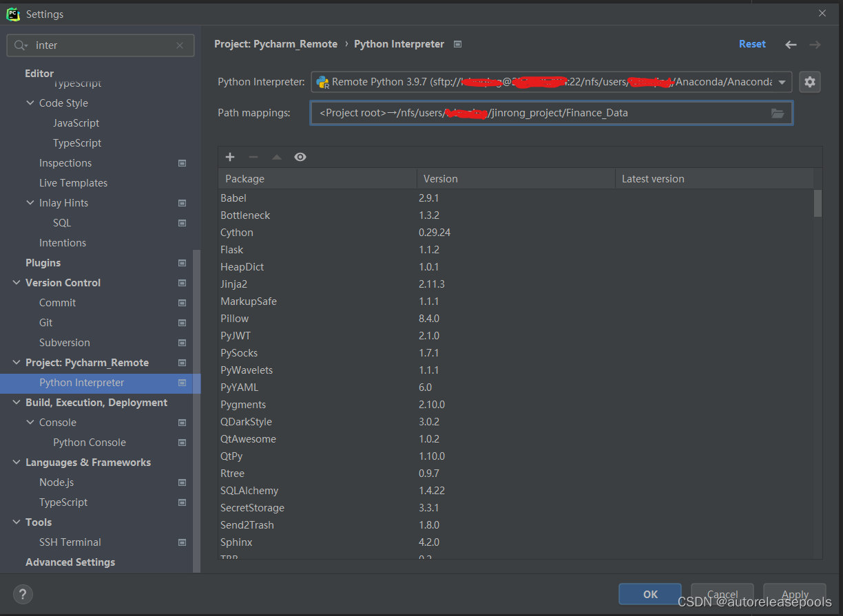Image resolution: width=843 pixels, height=616 pixels.
Task: Collapse Build, Execution, Deployment section
Action: pos(17,403)
